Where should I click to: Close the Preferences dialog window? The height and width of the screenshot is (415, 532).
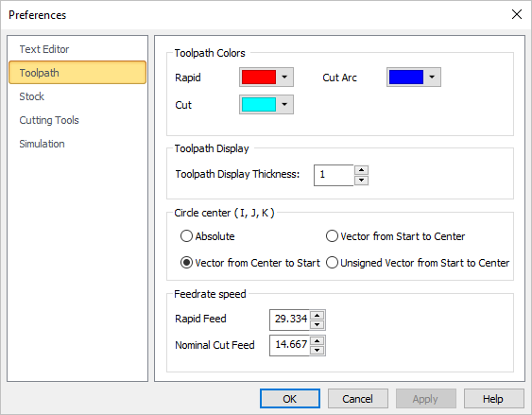516,14
